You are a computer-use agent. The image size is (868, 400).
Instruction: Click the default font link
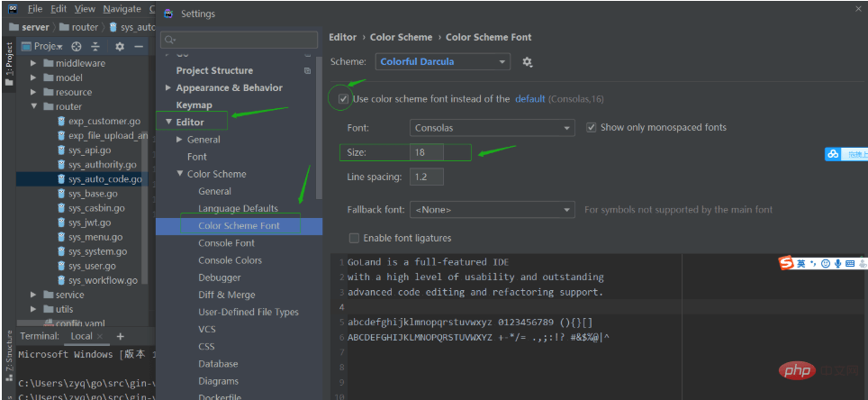pyautogui.click(x=529, y=99)
